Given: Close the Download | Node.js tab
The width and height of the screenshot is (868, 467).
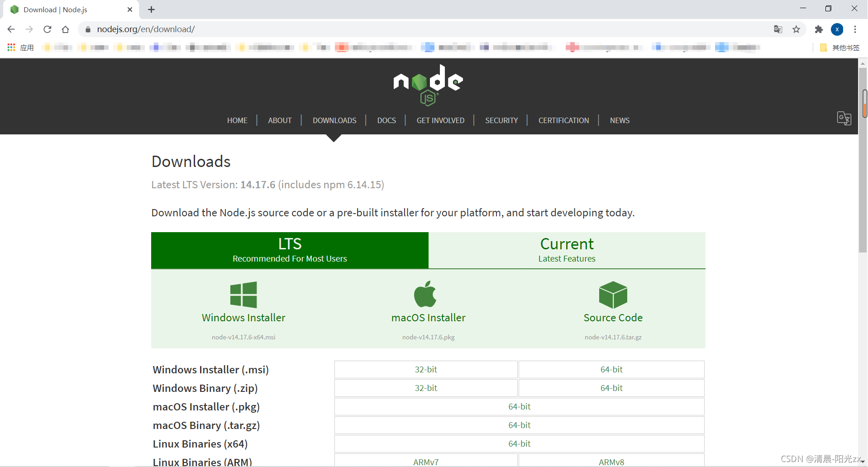Looking at the screenshot, I should click(130, 10).
